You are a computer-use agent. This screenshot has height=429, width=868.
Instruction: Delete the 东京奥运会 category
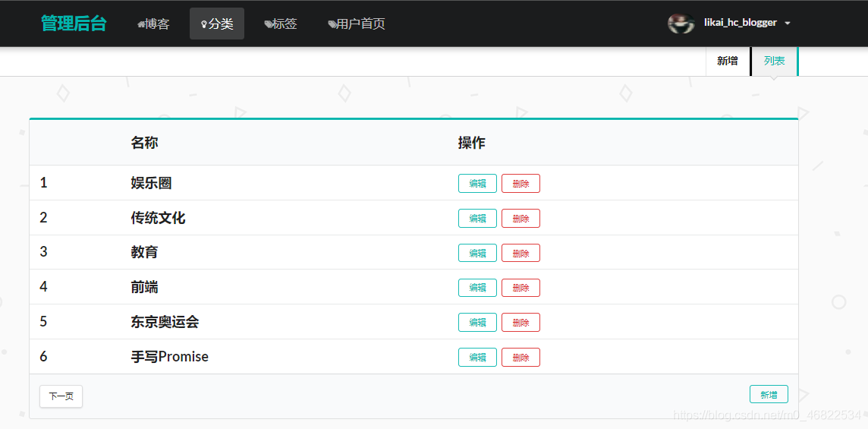[x=521, y=323]
